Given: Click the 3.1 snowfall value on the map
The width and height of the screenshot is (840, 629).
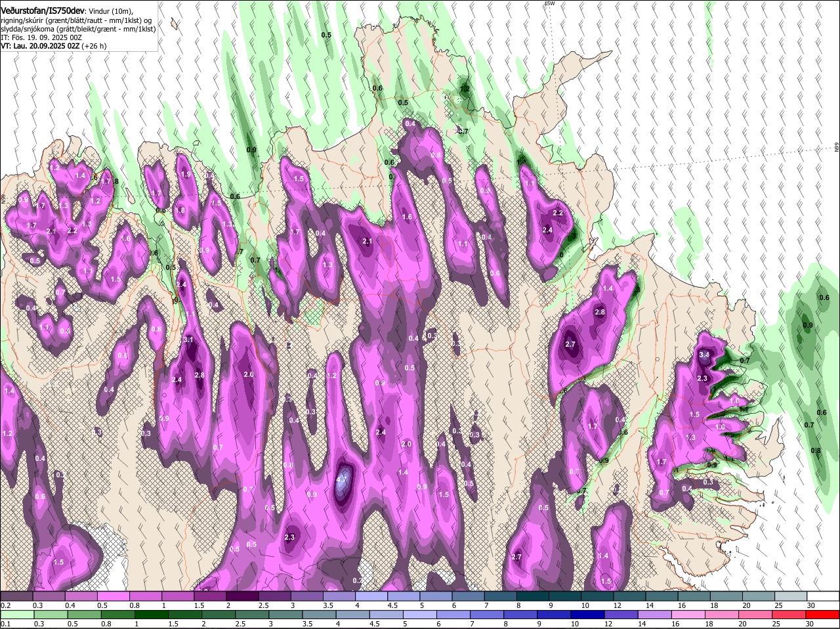Looking at the screenshot, I should tap(188, 339).
